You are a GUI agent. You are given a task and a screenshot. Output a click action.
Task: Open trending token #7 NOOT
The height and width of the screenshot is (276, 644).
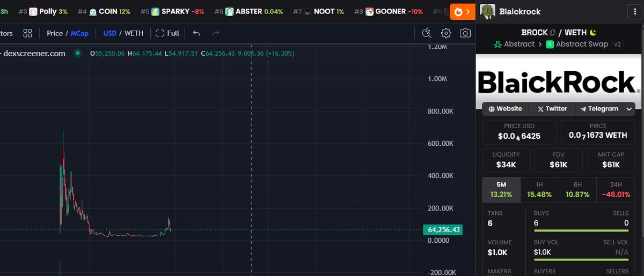click(x=319, y=11)
